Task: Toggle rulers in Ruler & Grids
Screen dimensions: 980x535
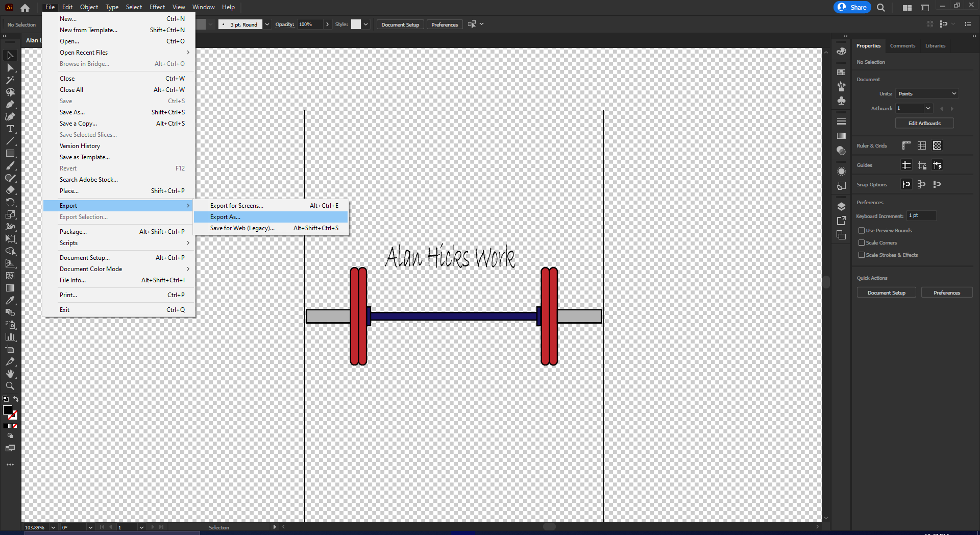Action: click(906, 146)
